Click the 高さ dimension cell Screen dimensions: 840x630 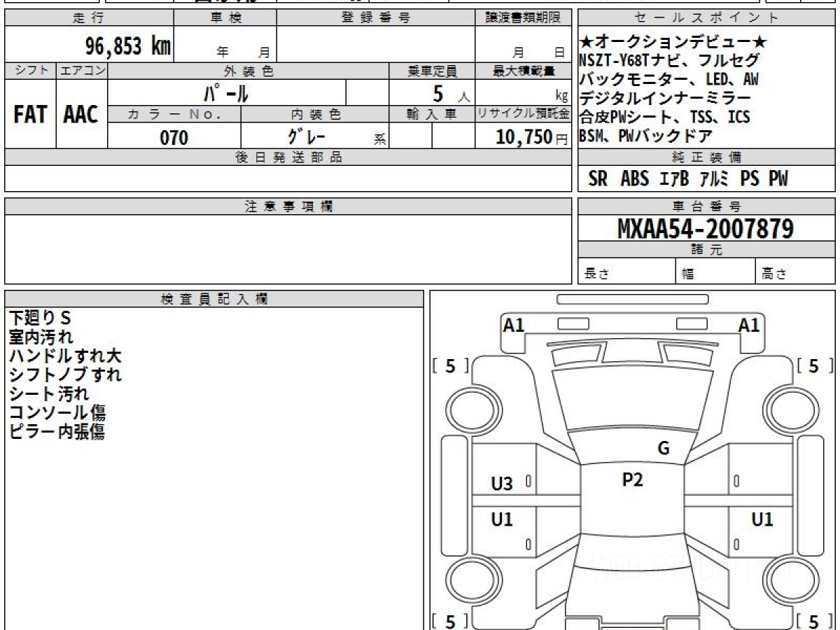pyautogui.click(x=795, y=271)
